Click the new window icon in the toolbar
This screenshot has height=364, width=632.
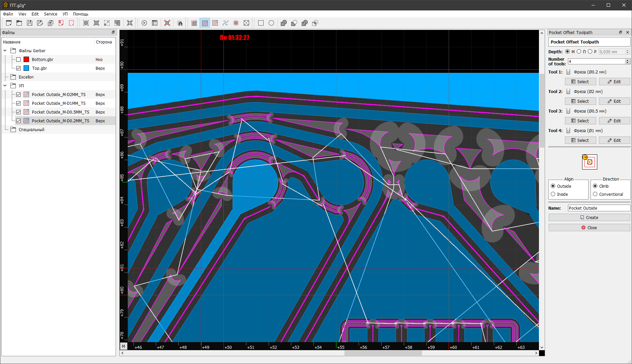click(9, 23)
